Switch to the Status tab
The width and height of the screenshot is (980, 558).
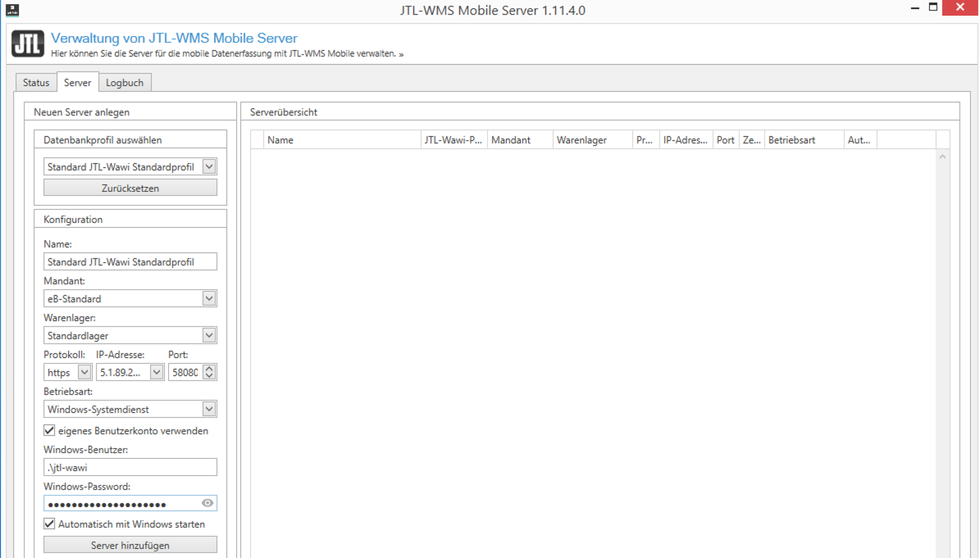[36, 83]
